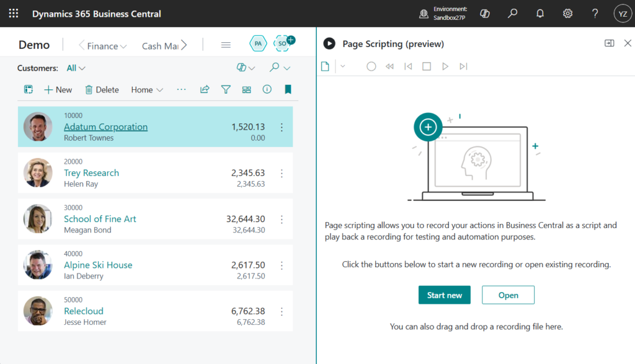Viewport: 635px width, 364px height.
Task: Expand the Home actions dropdown
Action: click(147, 90)
